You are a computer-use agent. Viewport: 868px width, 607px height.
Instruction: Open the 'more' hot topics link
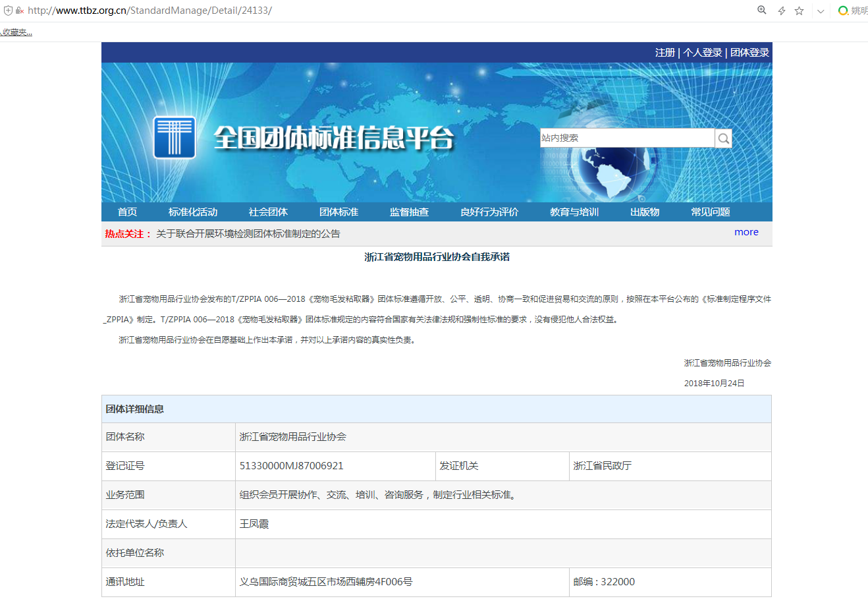pos(746,232)
